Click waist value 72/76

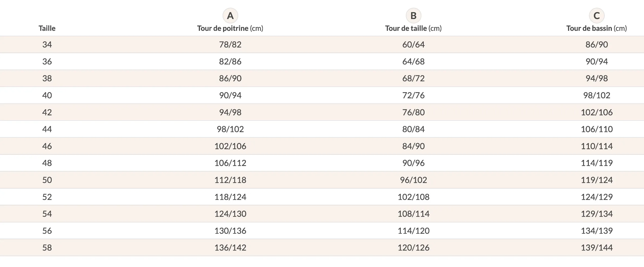(413, 95)
